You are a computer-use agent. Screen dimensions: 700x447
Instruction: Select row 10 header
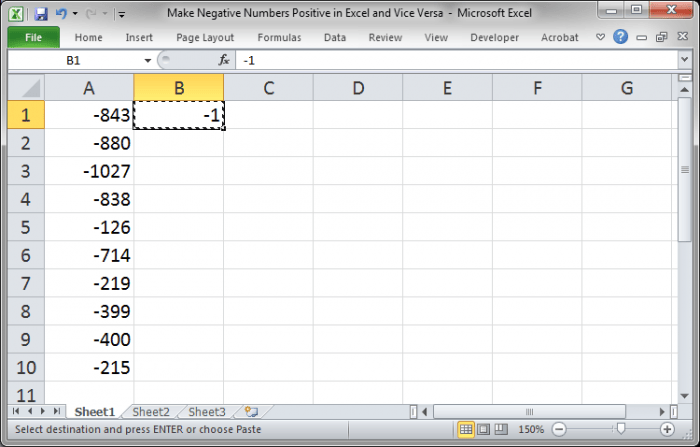click(x=26, y=368)
